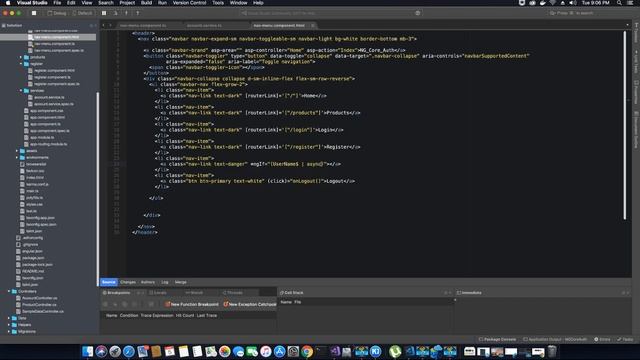
Task: Select AccountController.cs in solution tree
Action: point(40,298)
